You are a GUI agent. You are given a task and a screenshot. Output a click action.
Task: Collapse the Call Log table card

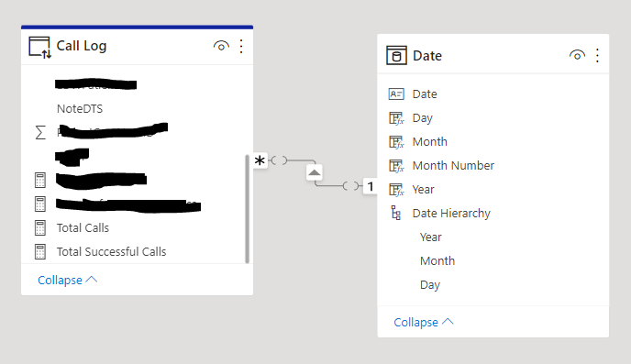(x=68, y=280)
